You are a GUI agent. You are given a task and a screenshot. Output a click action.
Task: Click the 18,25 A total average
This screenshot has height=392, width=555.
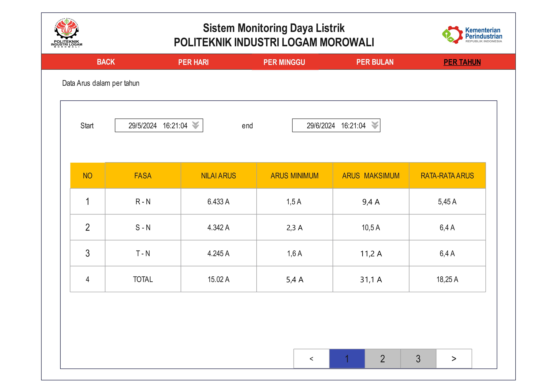click(447, 279)
